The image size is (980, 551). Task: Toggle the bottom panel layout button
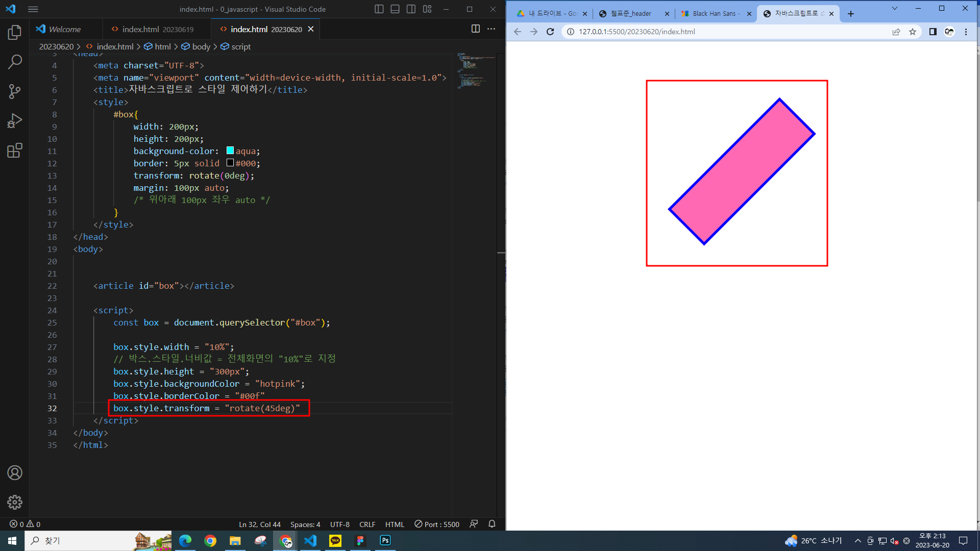coord(395,9)
